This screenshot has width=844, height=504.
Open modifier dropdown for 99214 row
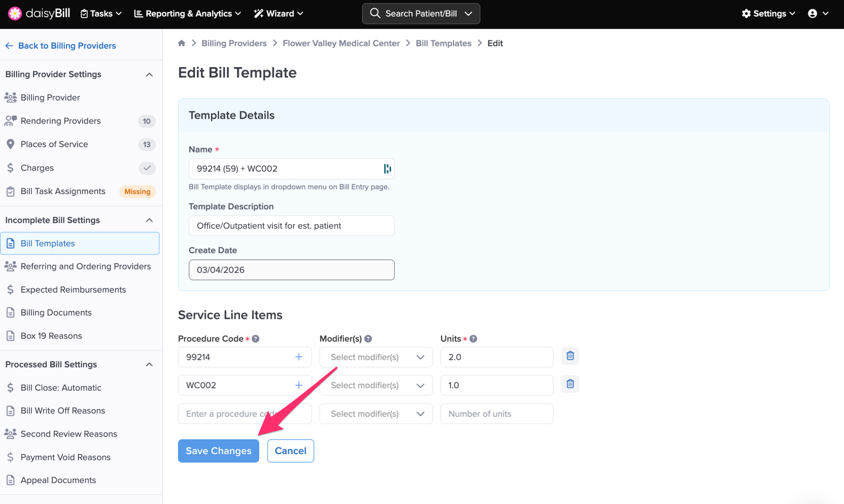pyautogui.click(x=376, y=357)
